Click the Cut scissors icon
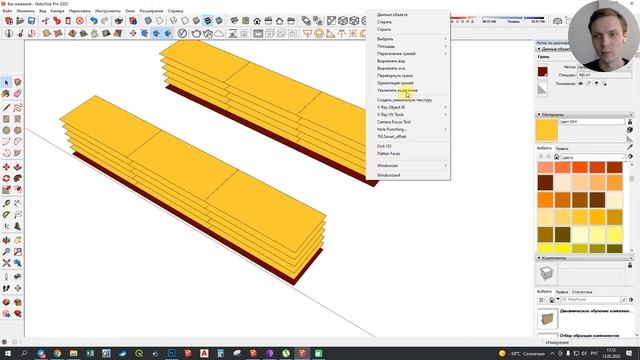The width and height of the screenshot is (640, 360). coord(45,20)
